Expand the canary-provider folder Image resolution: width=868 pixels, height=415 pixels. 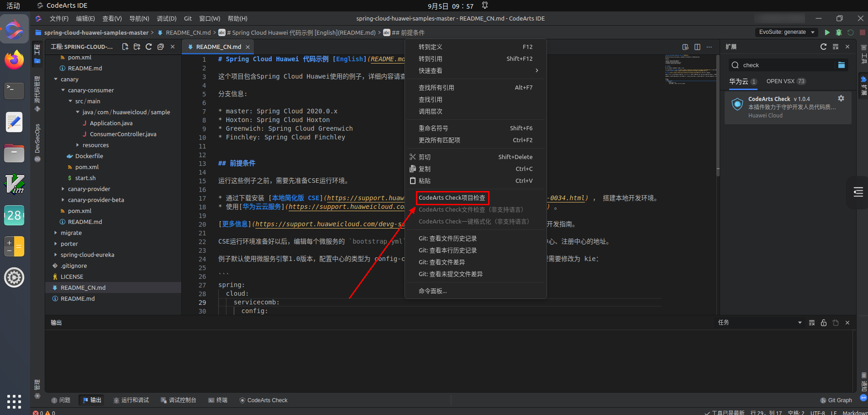coord(63,189)
